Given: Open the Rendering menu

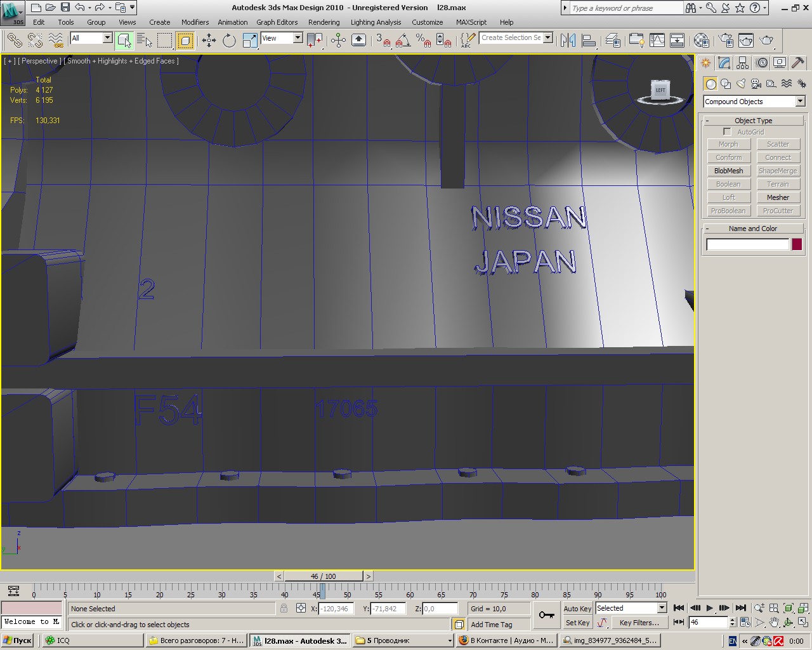Looking at the screenshot, I should click(324, 22).
